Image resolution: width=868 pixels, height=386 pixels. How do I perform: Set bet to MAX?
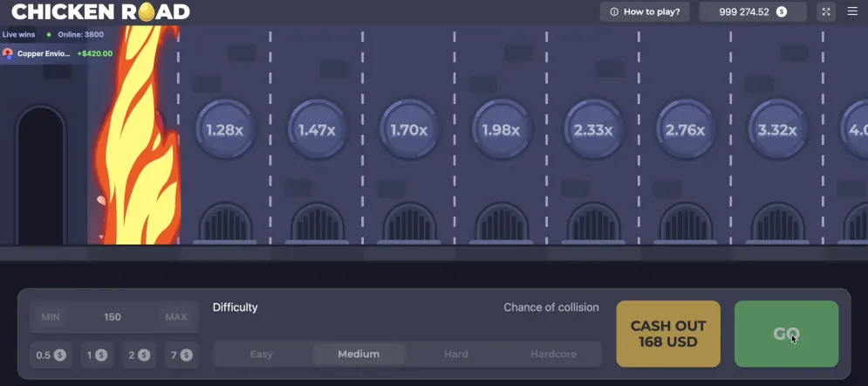(x=176, y=317)
